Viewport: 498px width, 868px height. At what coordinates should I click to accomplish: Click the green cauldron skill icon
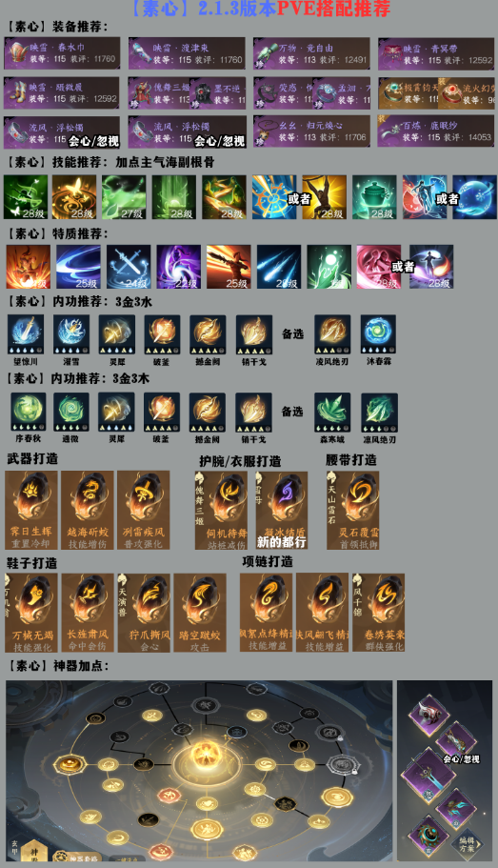[374, 197]
